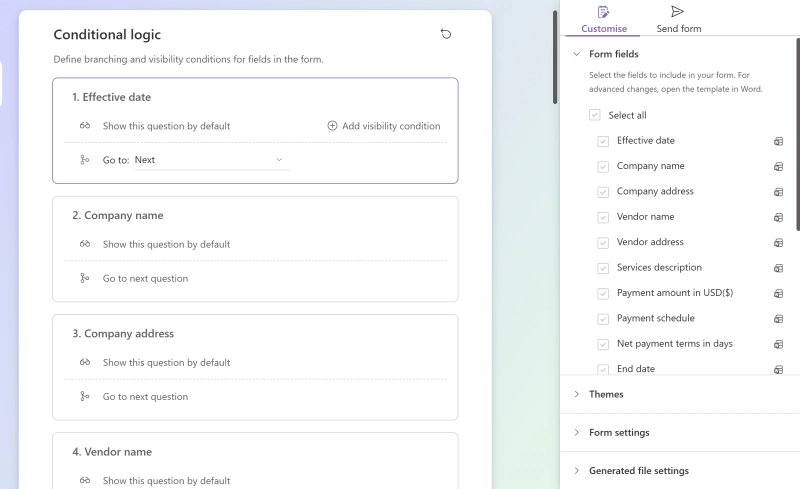
Task: Click the plus icon for Add visibility condition
Action: (332, 126)
